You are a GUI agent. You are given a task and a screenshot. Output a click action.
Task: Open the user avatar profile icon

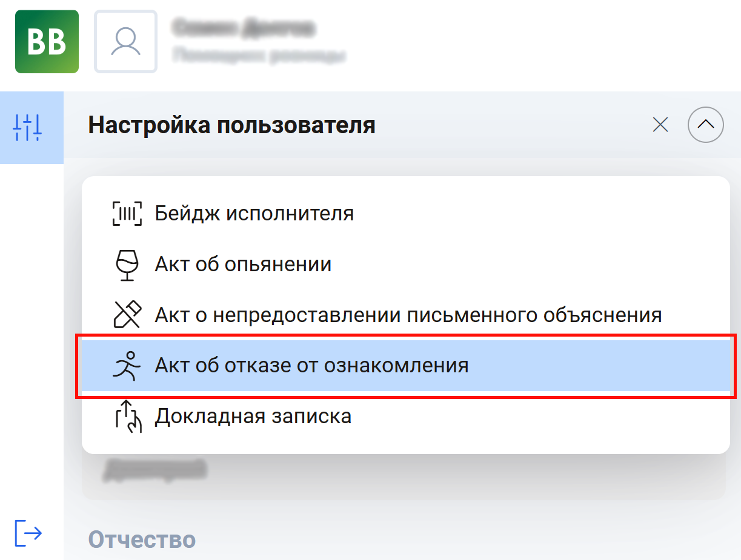(x=125, y=42)
